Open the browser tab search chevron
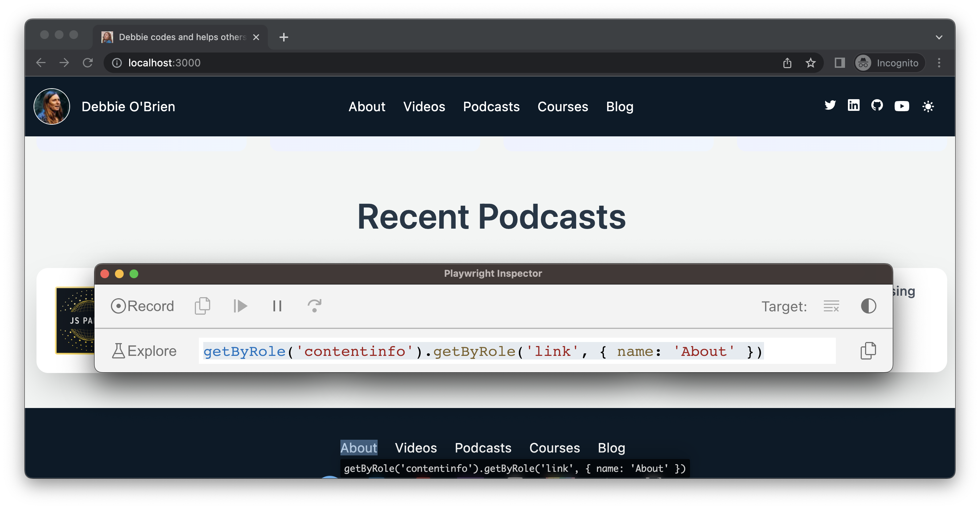The height and width of the screenshot is (509, 980). tap(939, 37)
